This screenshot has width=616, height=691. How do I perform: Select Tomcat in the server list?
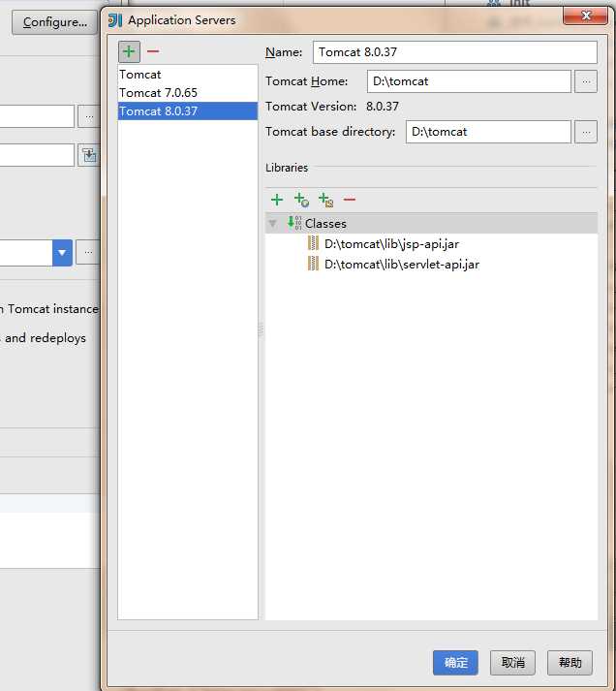pos(188,75)
